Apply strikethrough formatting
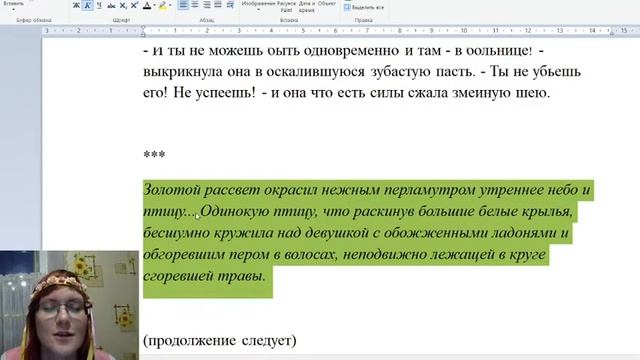Screen dimensions: 640x360 coord(111,5)
